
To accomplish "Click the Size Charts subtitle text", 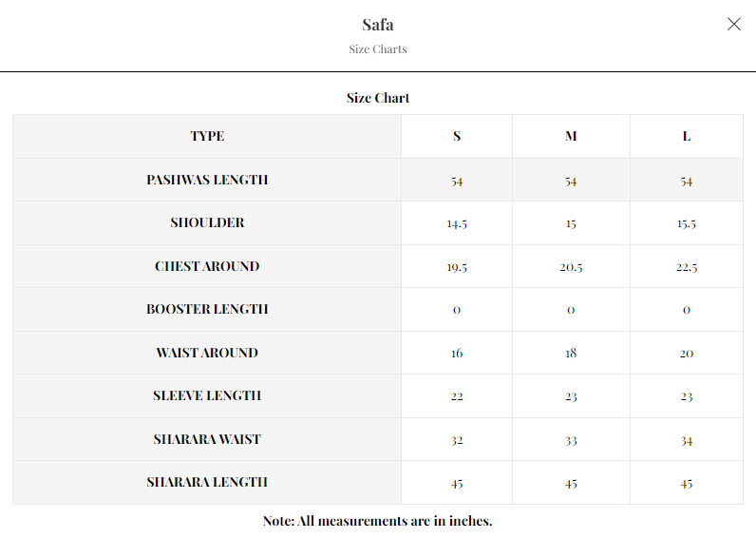I will point(378,49).
